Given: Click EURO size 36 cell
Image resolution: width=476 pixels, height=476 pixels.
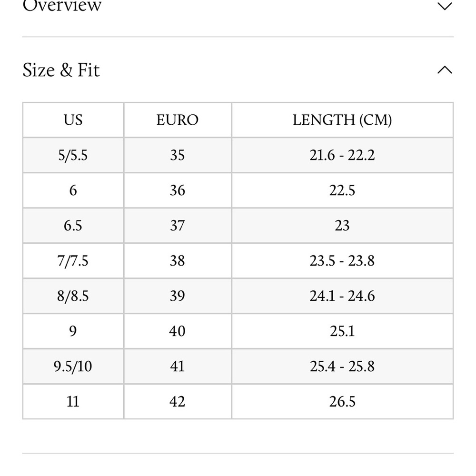Looking at the screenshot, I should pos(178,190).
